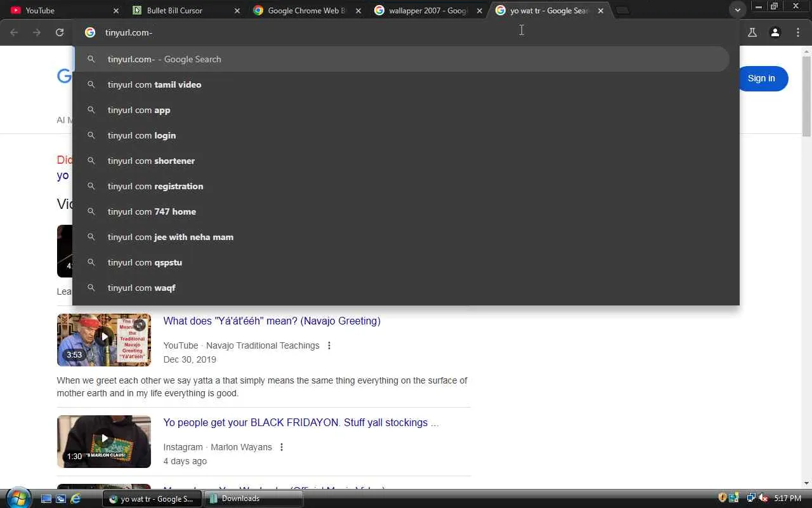Click Switch Between Windows quick launch icon
The width and height of the screenshot is (812, 508).
pos(61,498)
